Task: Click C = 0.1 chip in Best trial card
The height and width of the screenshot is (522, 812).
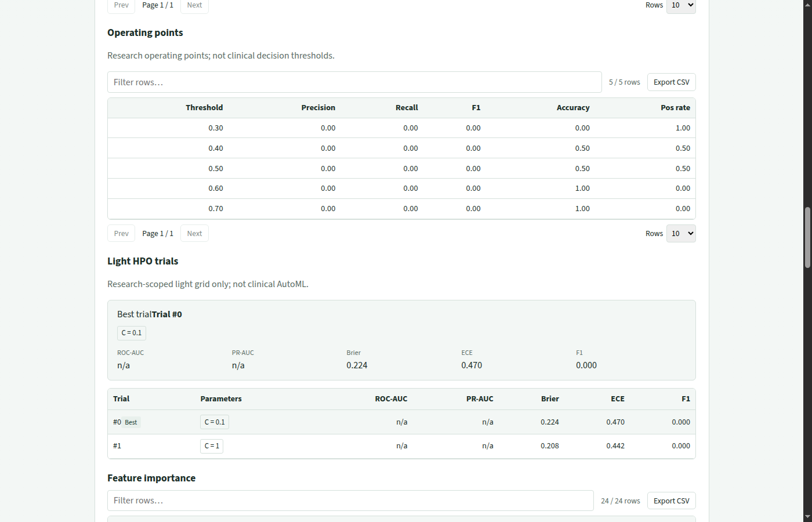Action: 132,333
